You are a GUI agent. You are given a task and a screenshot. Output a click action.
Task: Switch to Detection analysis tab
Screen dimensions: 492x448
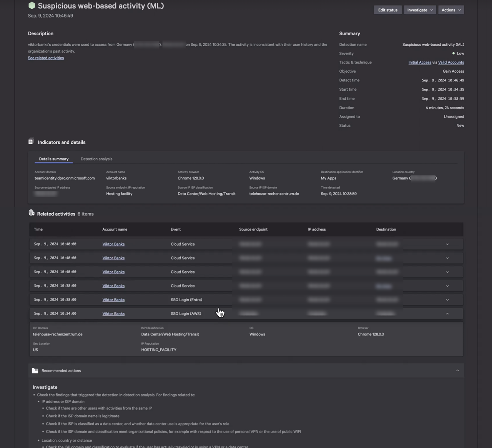[x=96, y=159]
